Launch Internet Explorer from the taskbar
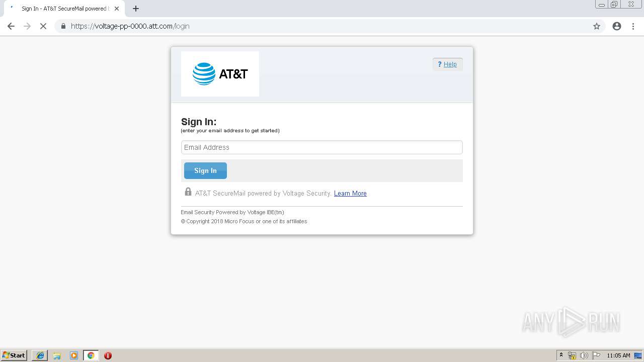Image resolution: width=644 pixels, height=362 pixels. coord(40,355)
